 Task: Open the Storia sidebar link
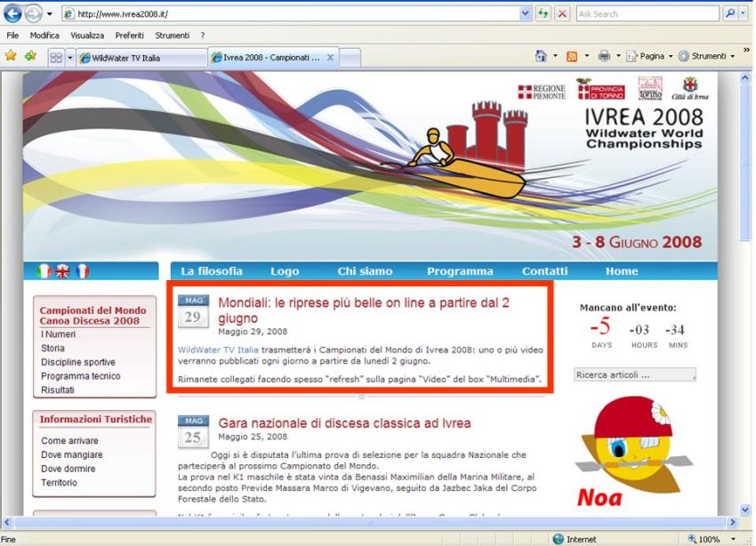pyautogui.click(x=52, y=348)
